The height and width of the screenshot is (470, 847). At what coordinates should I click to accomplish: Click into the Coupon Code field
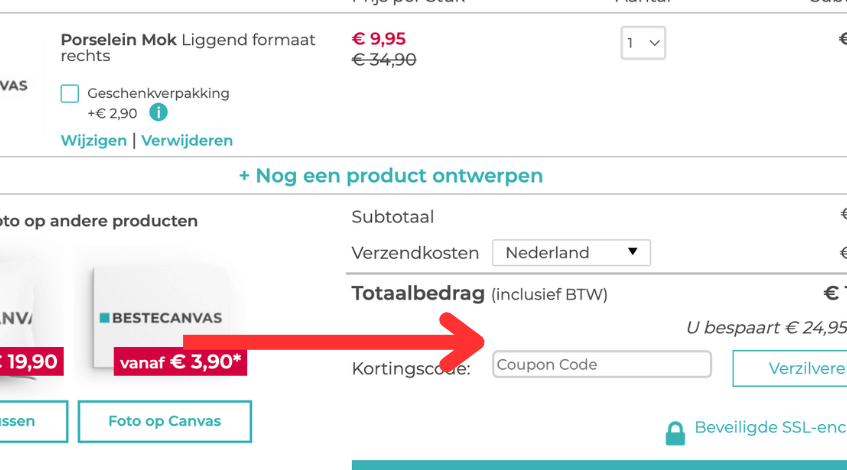[602, 365]
